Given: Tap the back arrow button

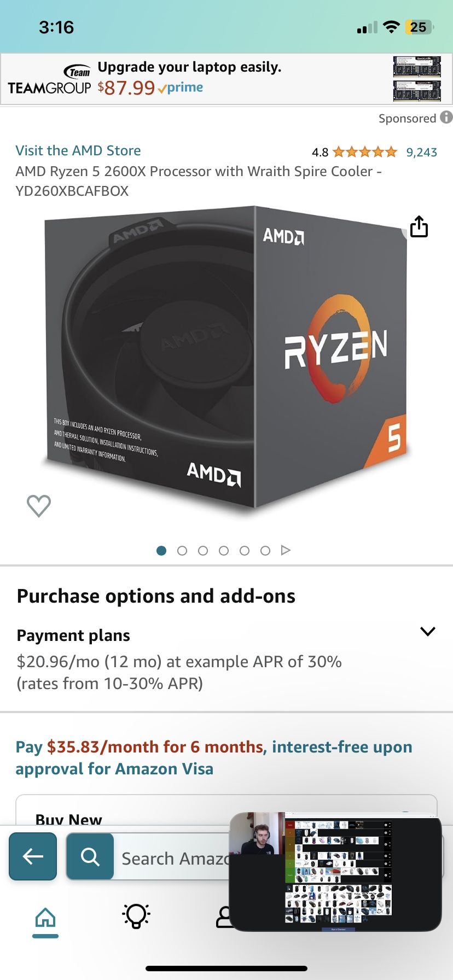Looking at the screenshot, I should pos(33,856).
